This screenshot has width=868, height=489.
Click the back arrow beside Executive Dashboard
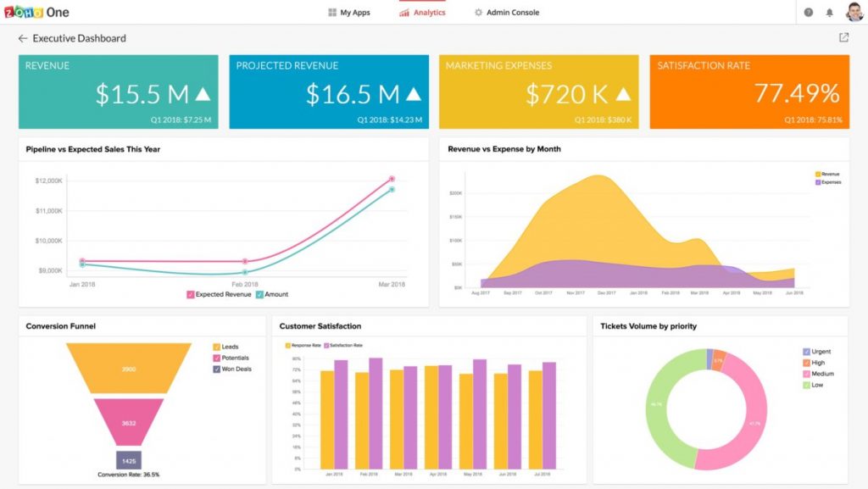point(21,38)
